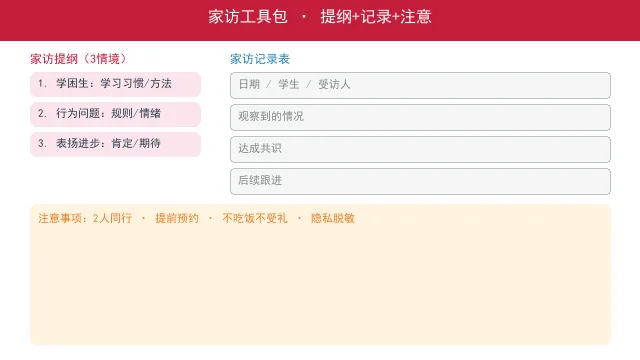Click the 注意事项：2人同行 text
640x360 pixels.
point(85,218)
